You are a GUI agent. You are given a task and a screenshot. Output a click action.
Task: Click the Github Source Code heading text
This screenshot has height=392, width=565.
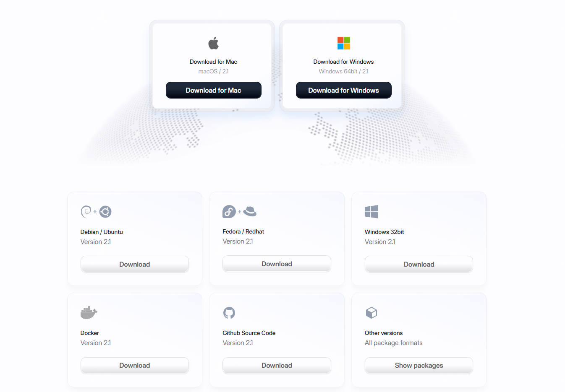(249, 333)
